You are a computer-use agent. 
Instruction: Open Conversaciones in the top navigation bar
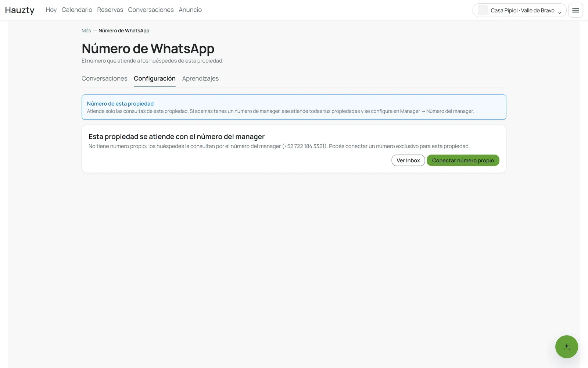pyautogui.click(x=151, y=10)
